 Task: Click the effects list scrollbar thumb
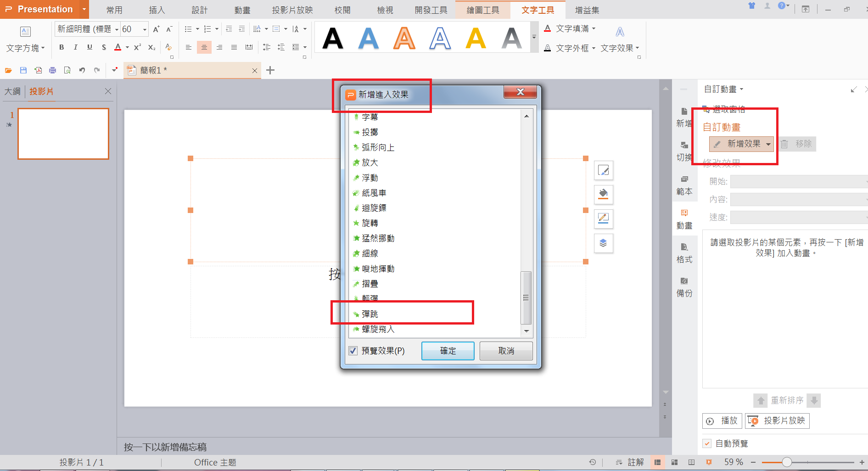coord(526,298)
